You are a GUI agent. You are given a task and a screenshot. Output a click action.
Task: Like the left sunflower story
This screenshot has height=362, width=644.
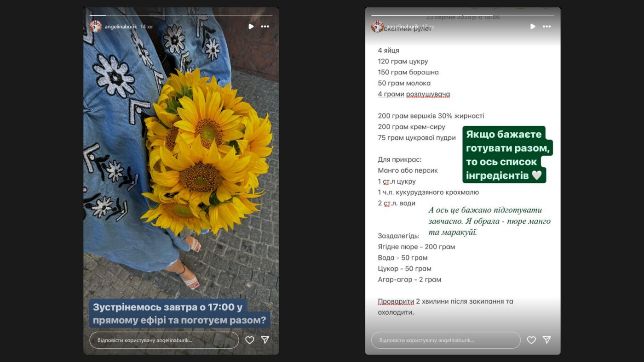[249, 340]
